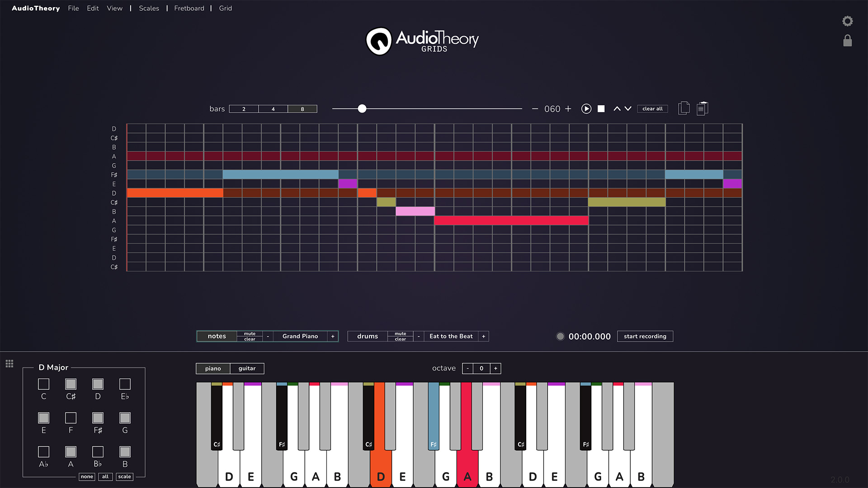The image size is (868, 488).
Task: Switch to the guitar tab
Action: [247, 368]
